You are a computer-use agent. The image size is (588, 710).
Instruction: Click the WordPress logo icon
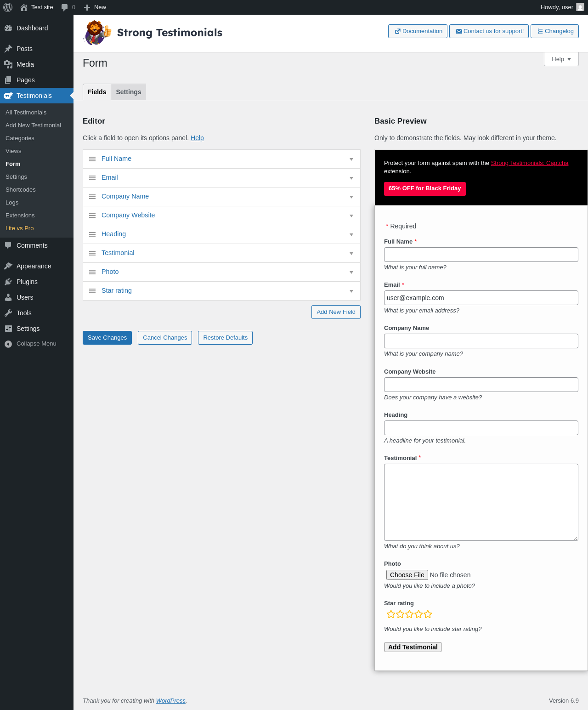[8, 7]
